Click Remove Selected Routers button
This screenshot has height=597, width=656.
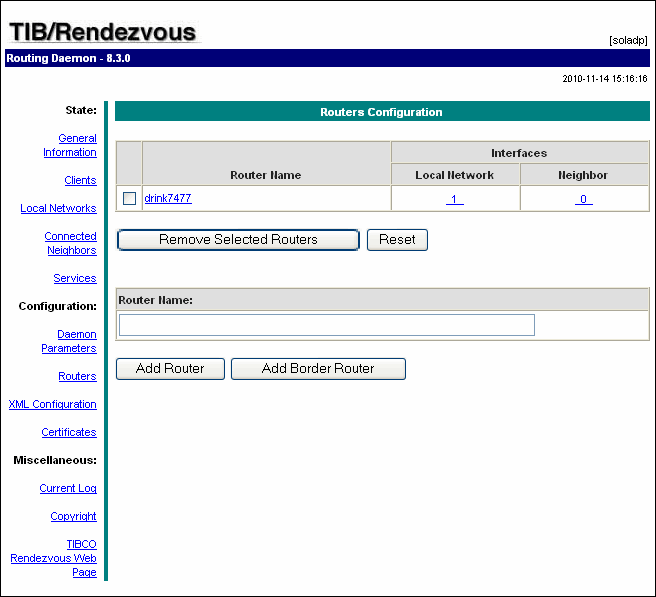click(238, 240)
